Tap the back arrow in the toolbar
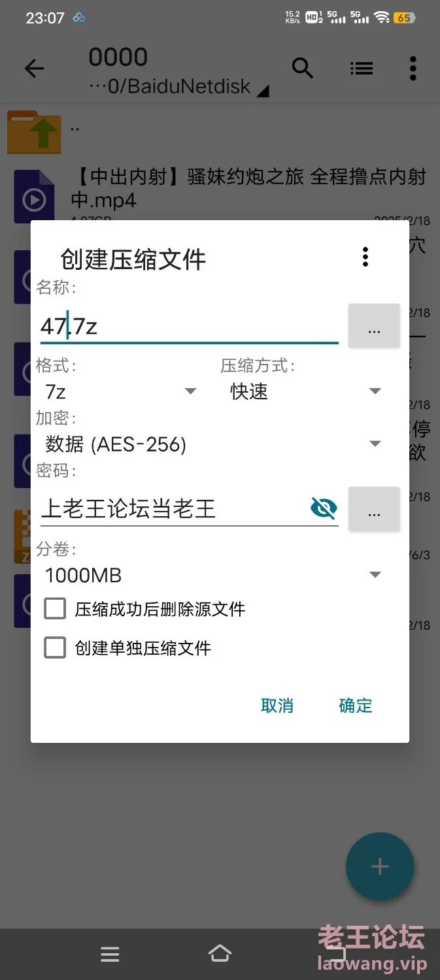440x980 pixels. point(34,69)
